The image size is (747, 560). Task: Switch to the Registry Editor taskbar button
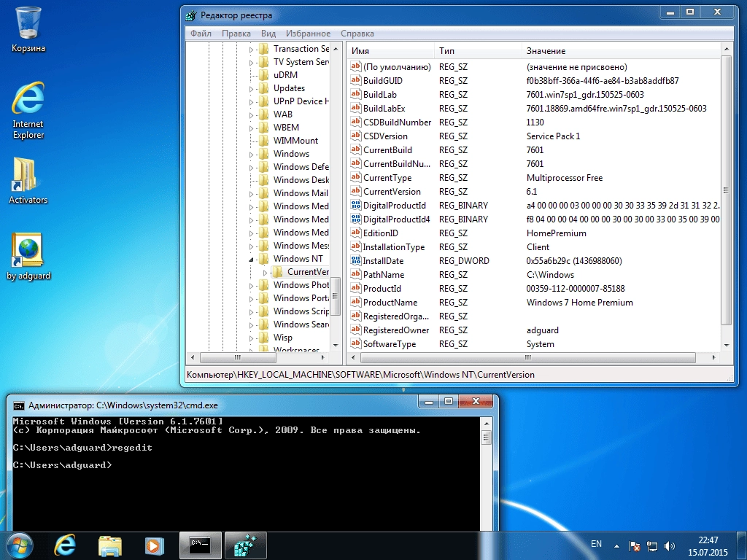[x=245, y=545]
